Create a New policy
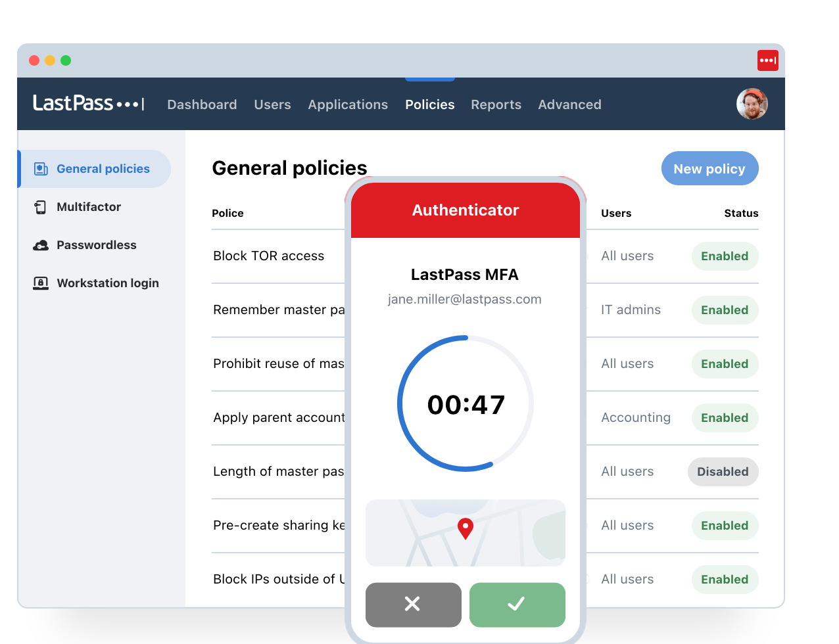This screenshot has width=839, height=644. coord(709,168)
